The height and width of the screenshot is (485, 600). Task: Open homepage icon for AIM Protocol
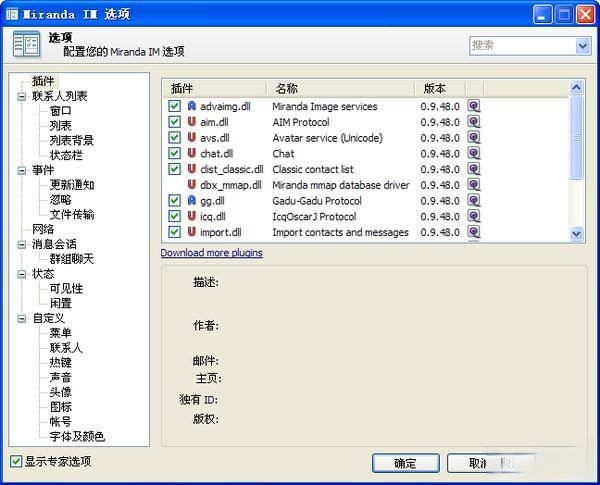[474, 122]
